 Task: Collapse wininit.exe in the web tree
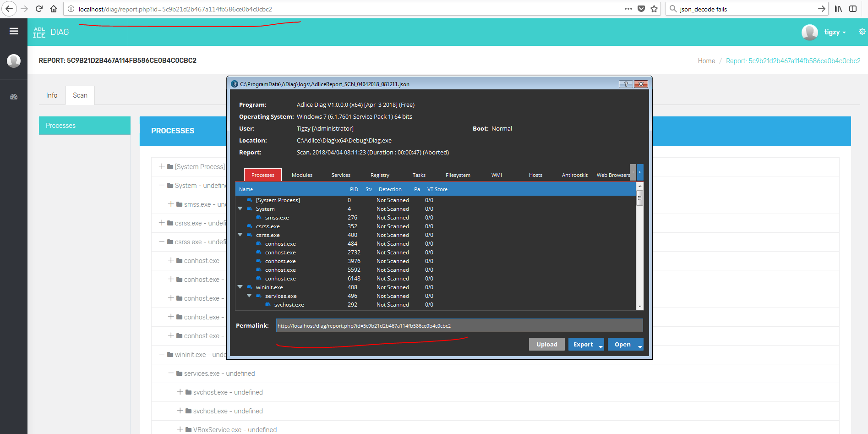click(x=162, y=354)
